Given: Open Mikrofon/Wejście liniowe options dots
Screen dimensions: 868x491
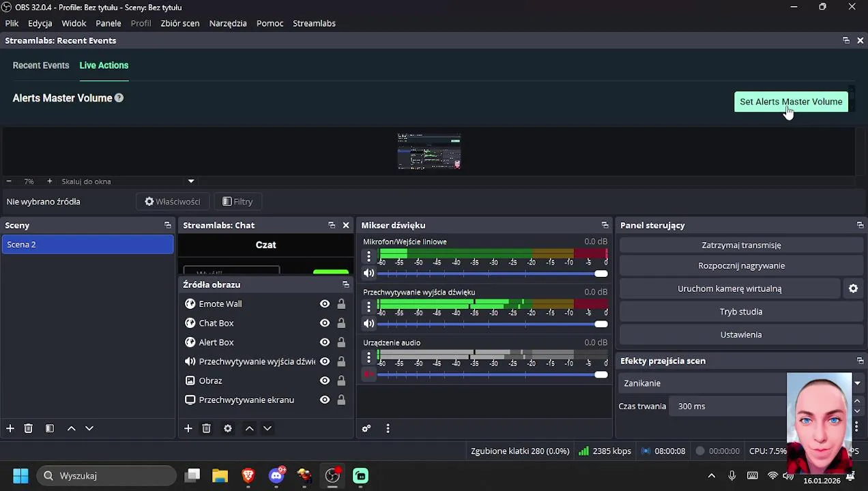Looking at the screenshot, I should click(368, 256).
